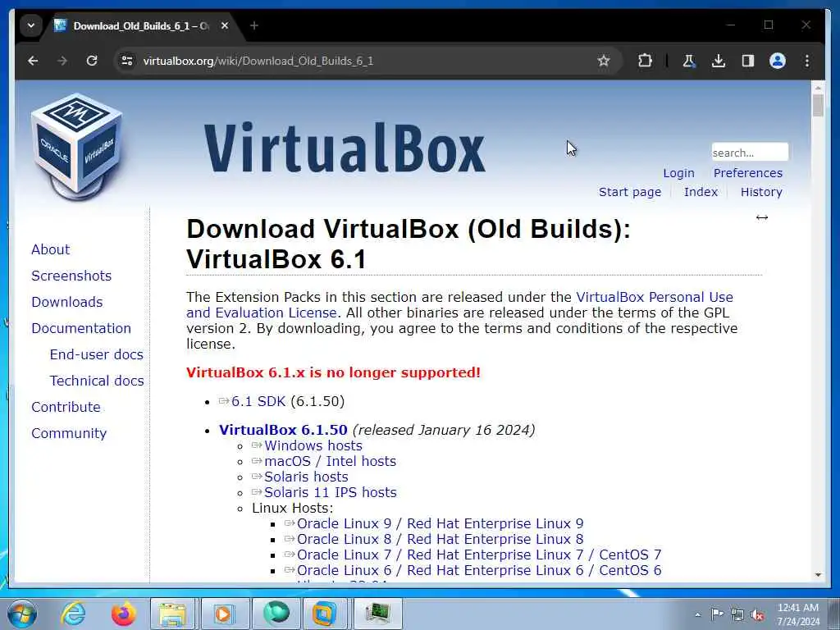
Task: Open End-user docs in the sidebar
Action: click(x=97, y=354)
